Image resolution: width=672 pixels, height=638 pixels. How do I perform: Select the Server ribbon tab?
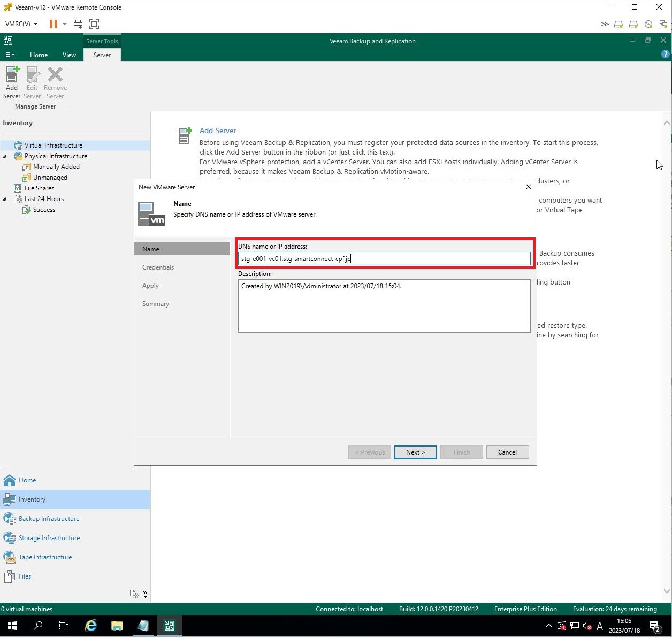pos(102,55)
